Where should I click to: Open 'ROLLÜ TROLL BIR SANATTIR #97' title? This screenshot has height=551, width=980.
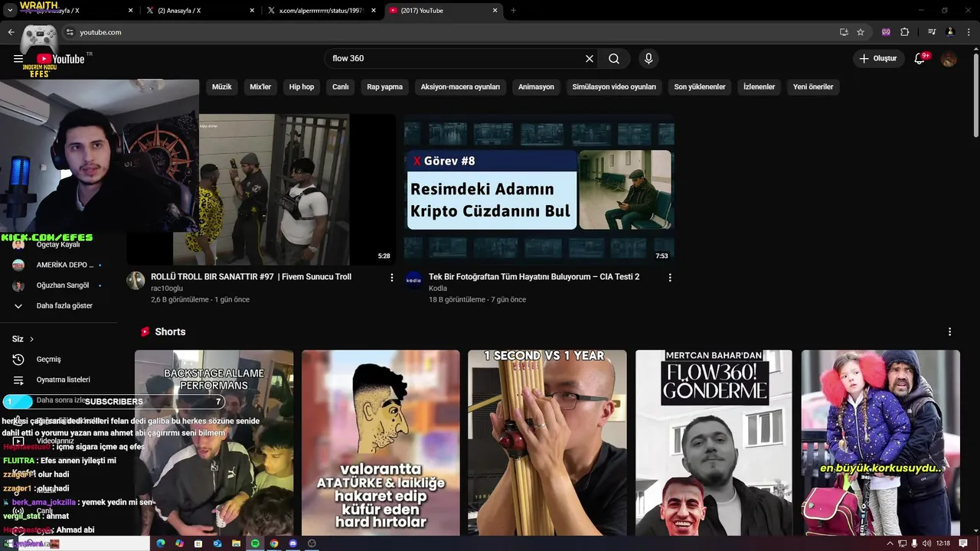251,277
